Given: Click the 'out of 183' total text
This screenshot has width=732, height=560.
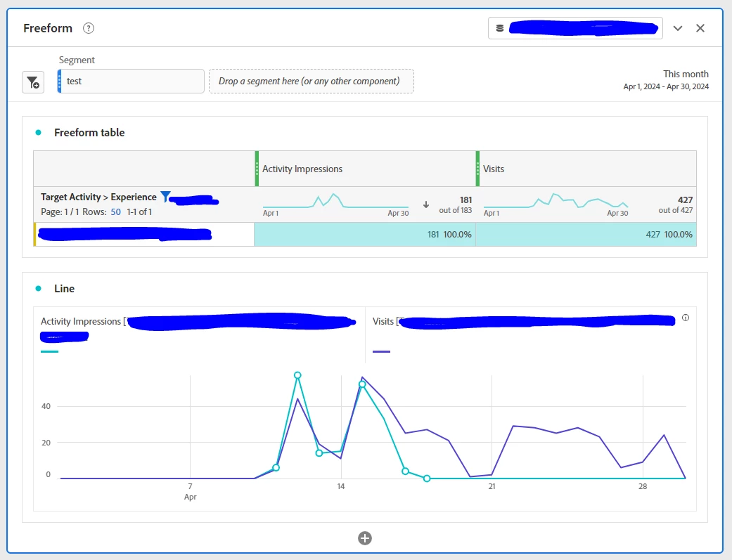Looking at the screenshot, I should 455,210.
